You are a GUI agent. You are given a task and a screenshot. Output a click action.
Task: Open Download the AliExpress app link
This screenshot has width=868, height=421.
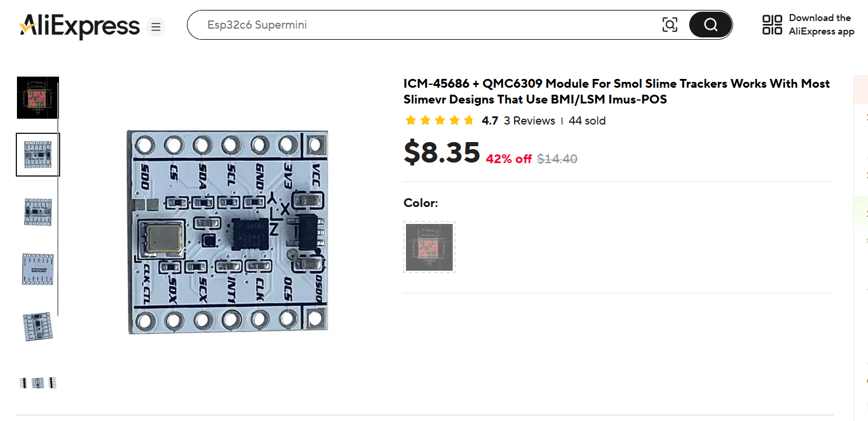(x=821, y=25)
